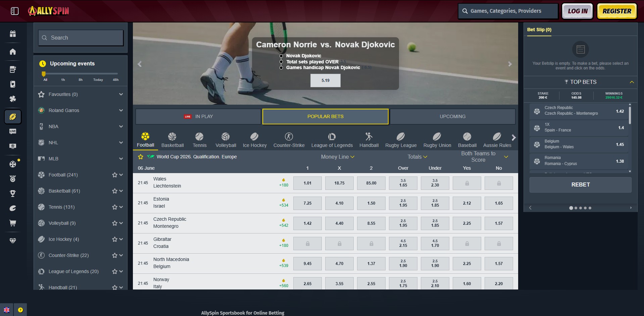Open the gift promotions sidebar icon
The height and width of the screenshot is (316, 644).
pyautogui.click(x=13, y=34)
